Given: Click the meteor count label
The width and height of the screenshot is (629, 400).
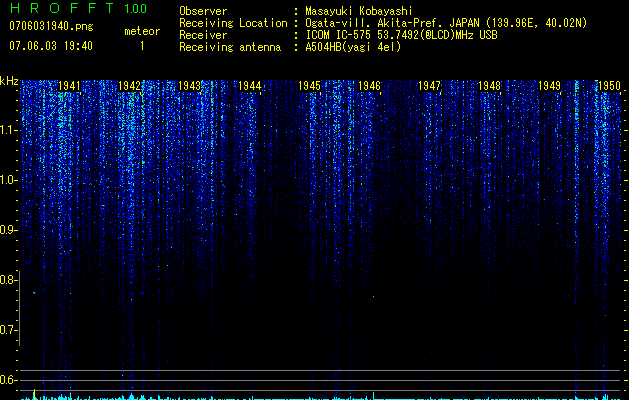Looking at the screenshot, I should [142, 31].
